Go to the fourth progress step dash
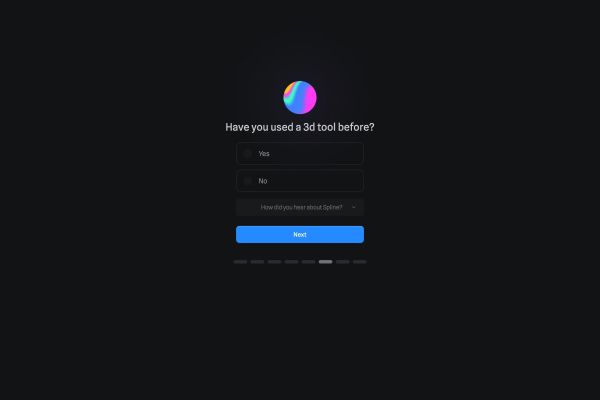The width and height of the screenshot is (600, 400). 291,262
